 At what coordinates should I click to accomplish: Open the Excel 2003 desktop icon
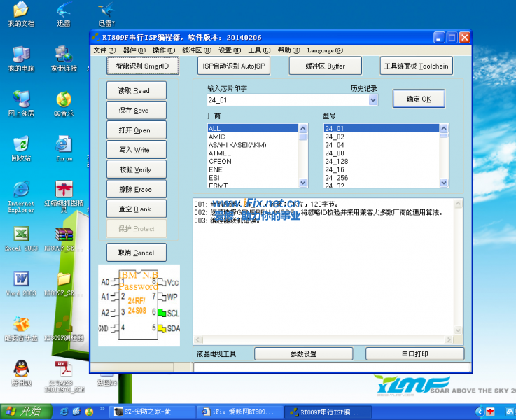point(21,234)
